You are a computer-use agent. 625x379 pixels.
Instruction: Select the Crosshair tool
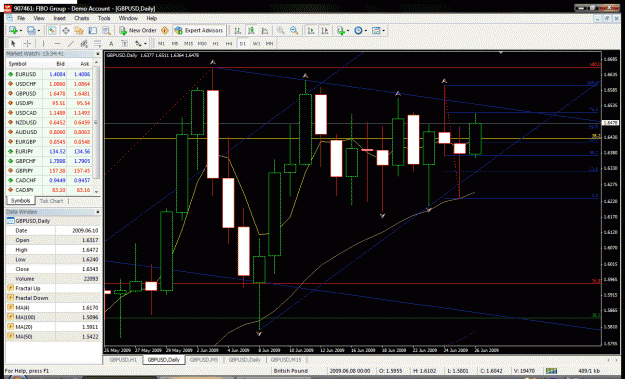point(27,43)
